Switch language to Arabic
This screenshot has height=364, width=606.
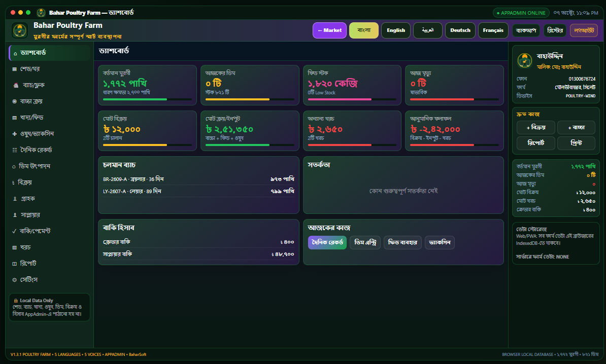click(427, 30)
